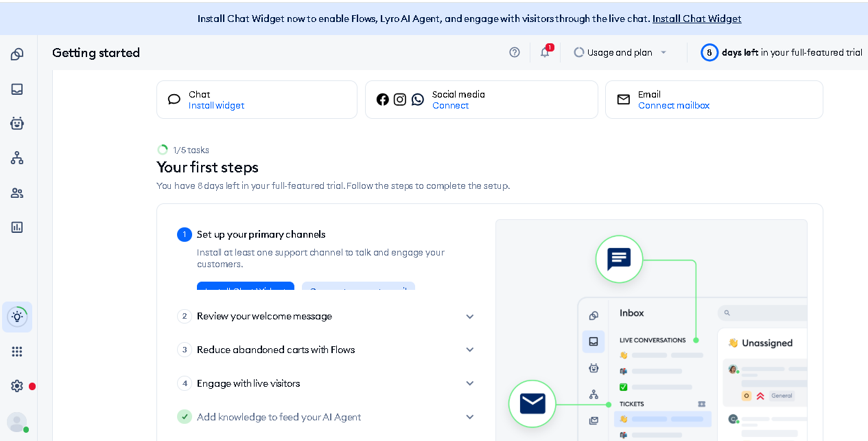Click the Your first steps heading
The height and width of the screenshot is (441, 868).
207,167
